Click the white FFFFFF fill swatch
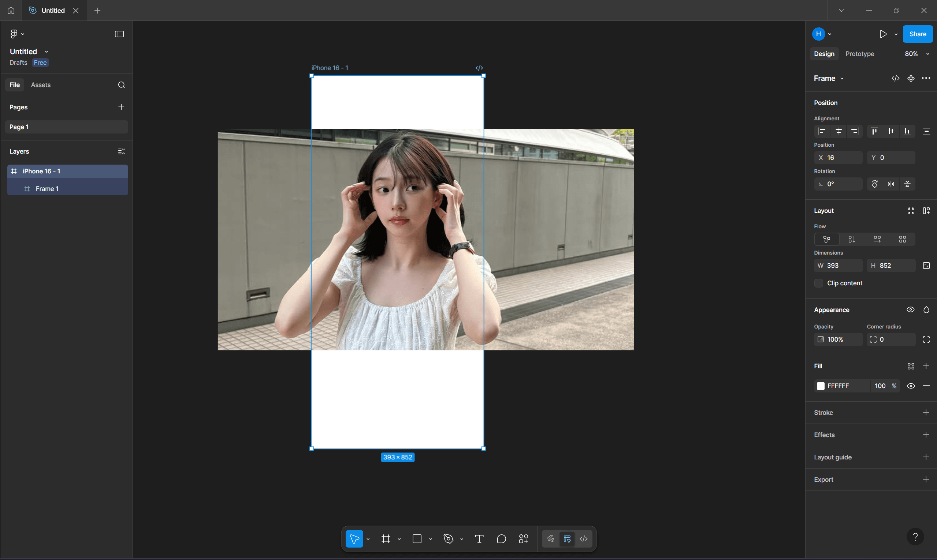The height and width of the screenshot is (560, 937). point(820,386)
